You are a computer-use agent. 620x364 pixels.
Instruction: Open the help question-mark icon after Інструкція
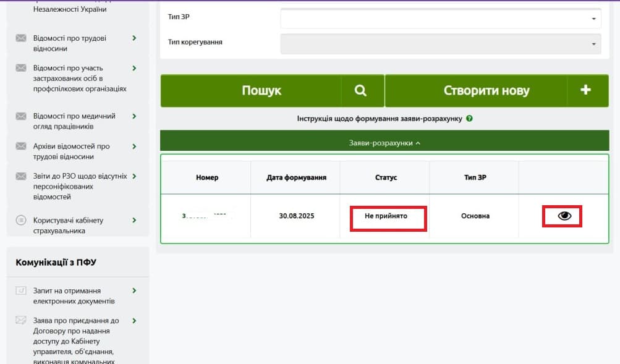pos(469,118)
